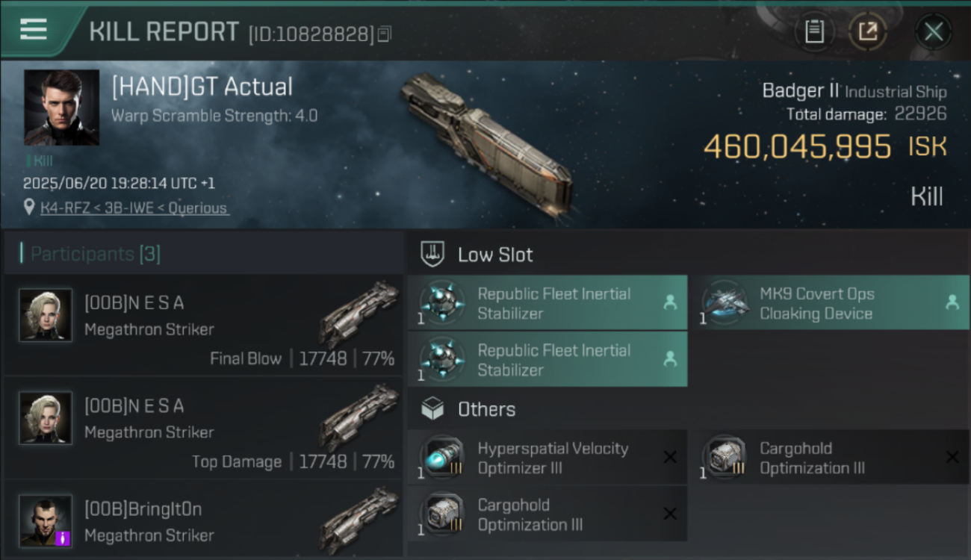971x560 pixels.
Task: Open the clipboard icon in header
Action: click(x=814, y=31)
